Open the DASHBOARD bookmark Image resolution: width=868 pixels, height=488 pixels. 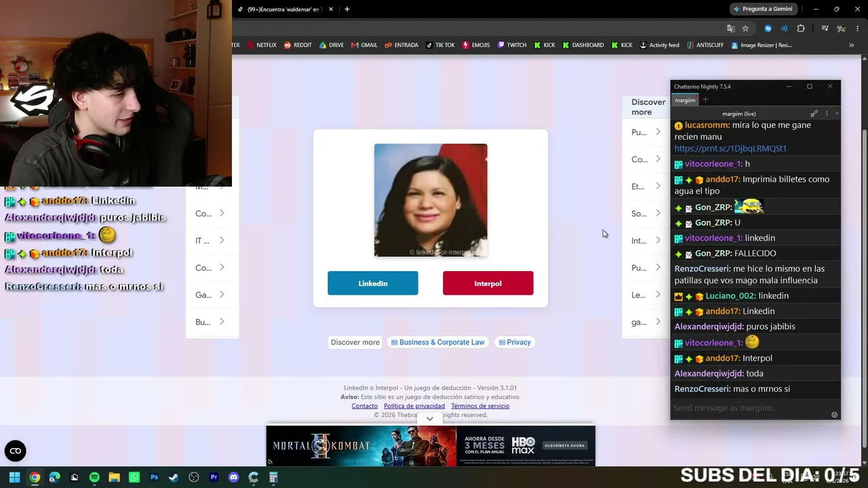point(583,45)
